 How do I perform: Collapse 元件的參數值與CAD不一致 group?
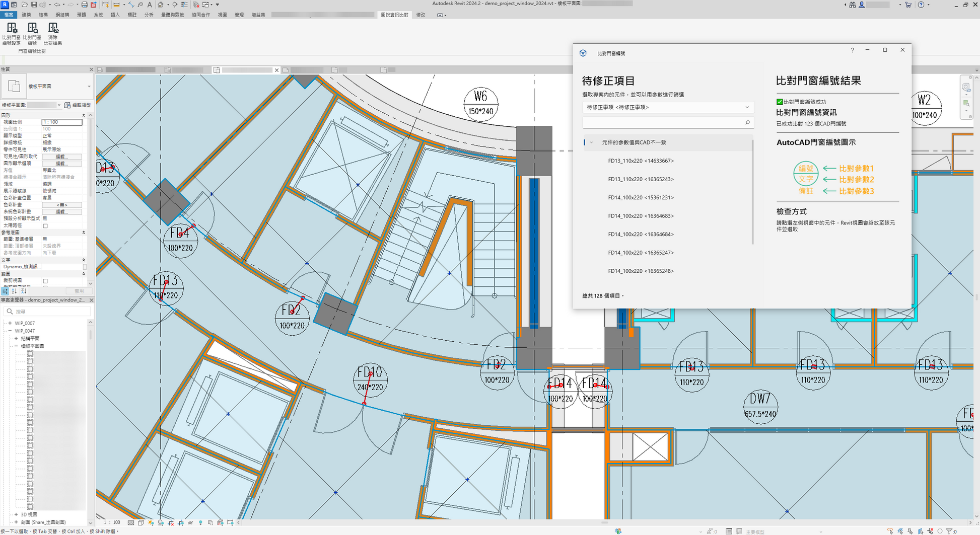click(591, 142)
